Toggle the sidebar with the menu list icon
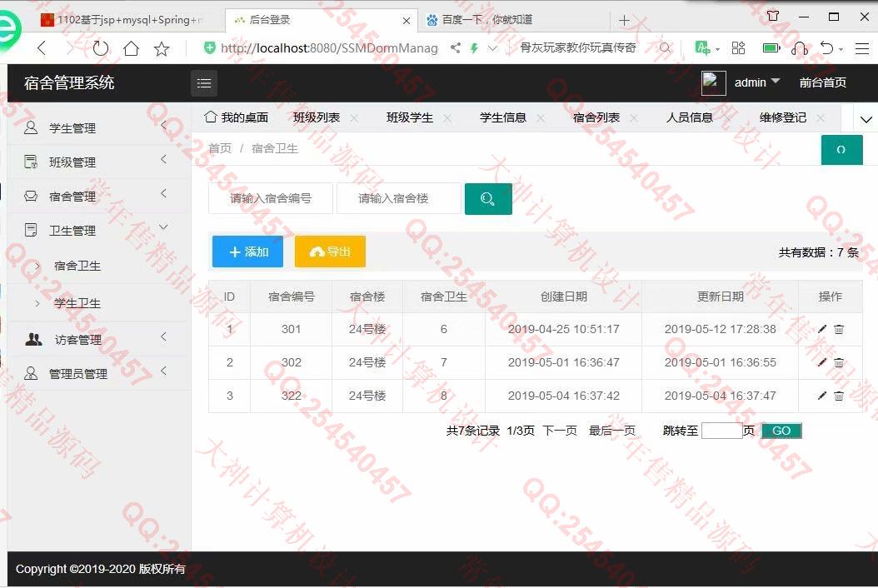Image resolution: width=878 pixels, height=588 pixels. click(x=204, y=83)
